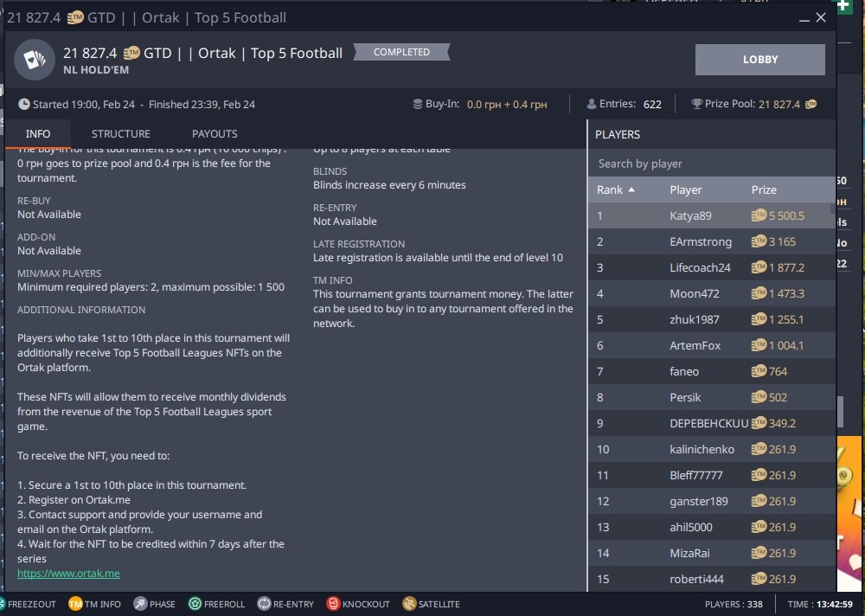Go back to the LOBBY
This screenshot has height=616, width=865.
760,60
